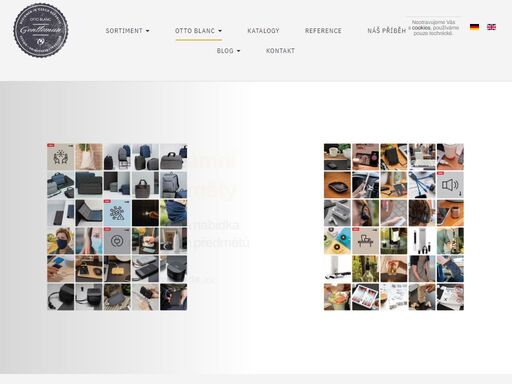Select the grey tote bag thumbnail

pyautogui.click(x=145, y=185)
